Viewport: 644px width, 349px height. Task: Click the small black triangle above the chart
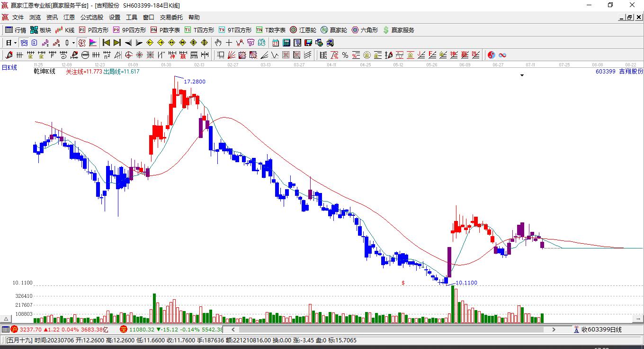[522, 75]
